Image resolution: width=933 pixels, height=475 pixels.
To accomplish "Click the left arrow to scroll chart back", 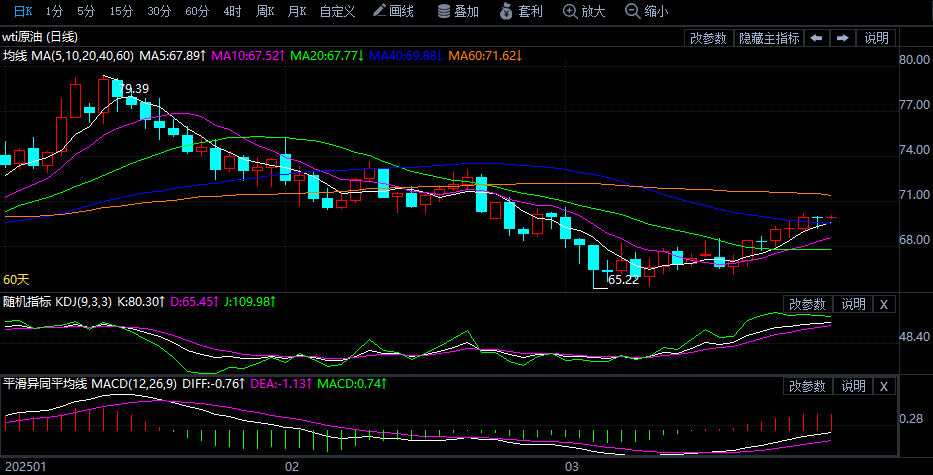I will 817,38.
